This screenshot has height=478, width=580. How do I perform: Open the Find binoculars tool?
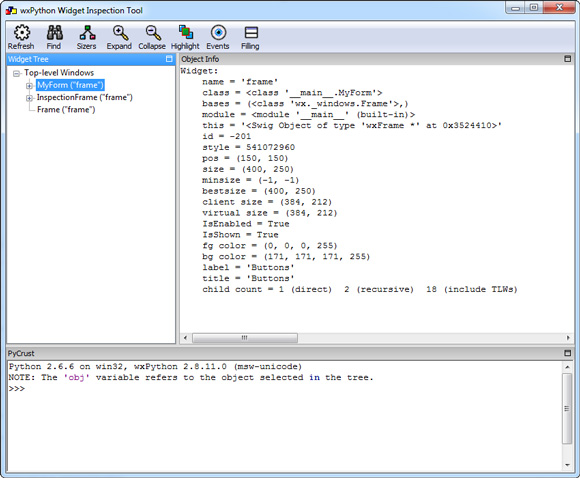54,33
